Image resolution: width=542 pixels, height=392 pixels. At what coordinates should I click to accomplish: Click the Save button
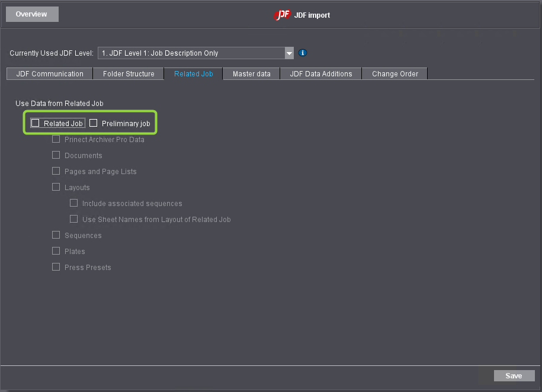pos(514,375)
